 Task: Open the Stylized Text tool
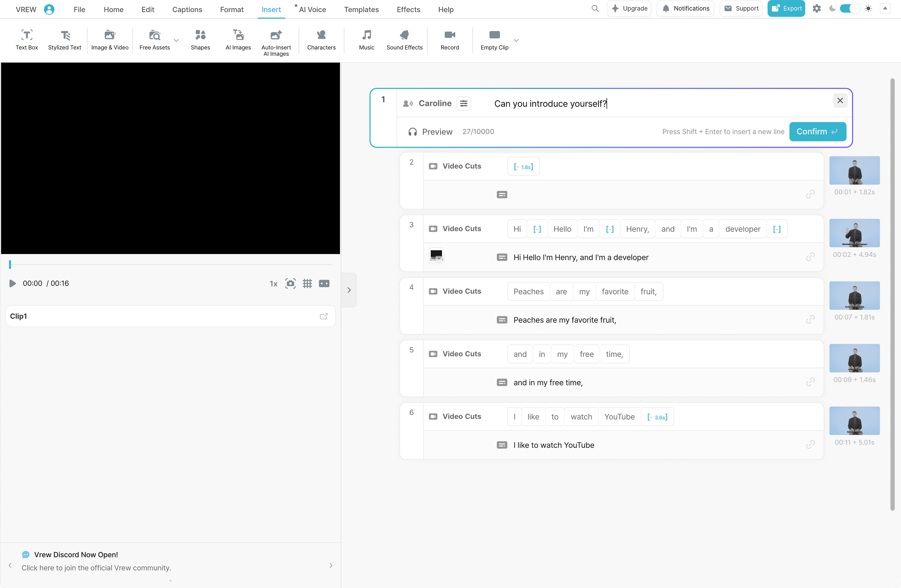click(x=64, y=39)
